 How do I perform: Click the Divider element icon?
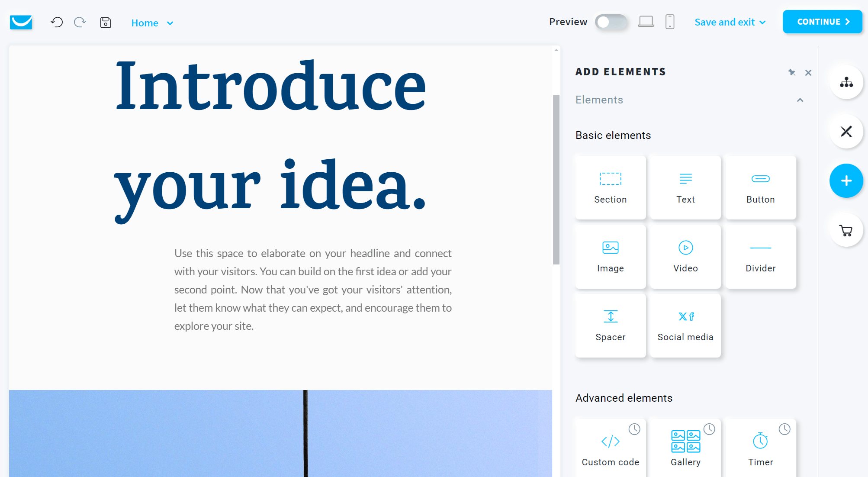coord(760,256)
